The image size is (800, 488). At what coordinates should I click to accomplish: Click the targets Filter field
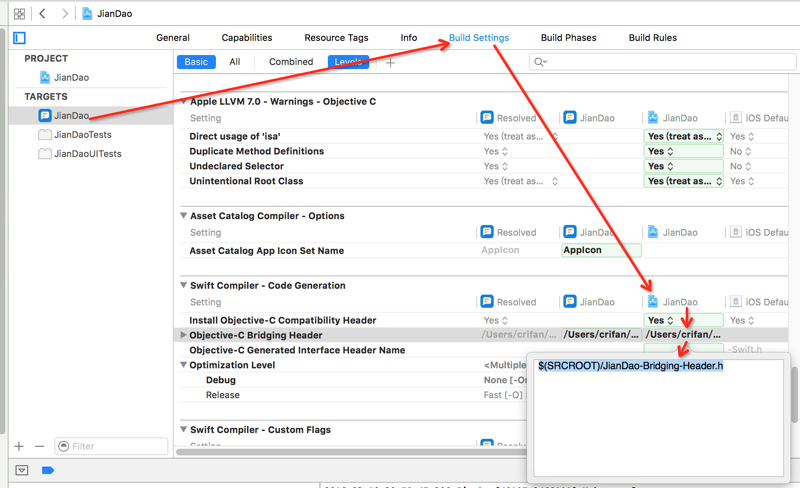tap(111, 446)
